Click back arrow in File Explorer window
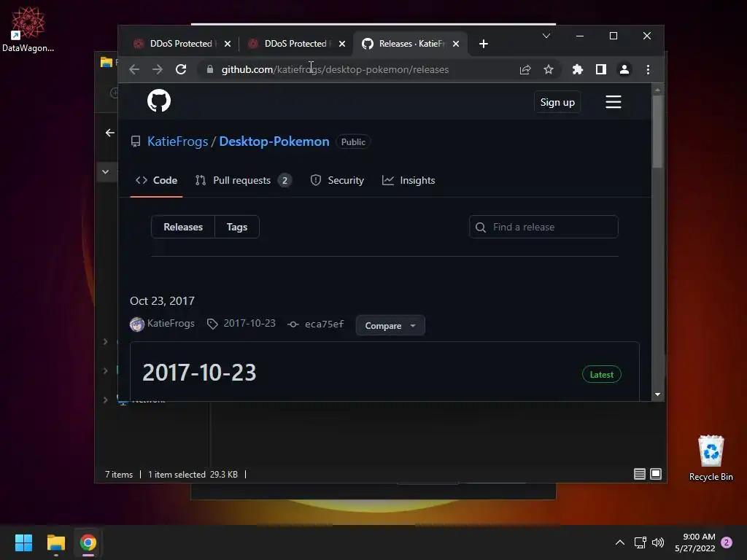Screen dimensions: 747x560 pyautogui.click(x=110, y=133)
